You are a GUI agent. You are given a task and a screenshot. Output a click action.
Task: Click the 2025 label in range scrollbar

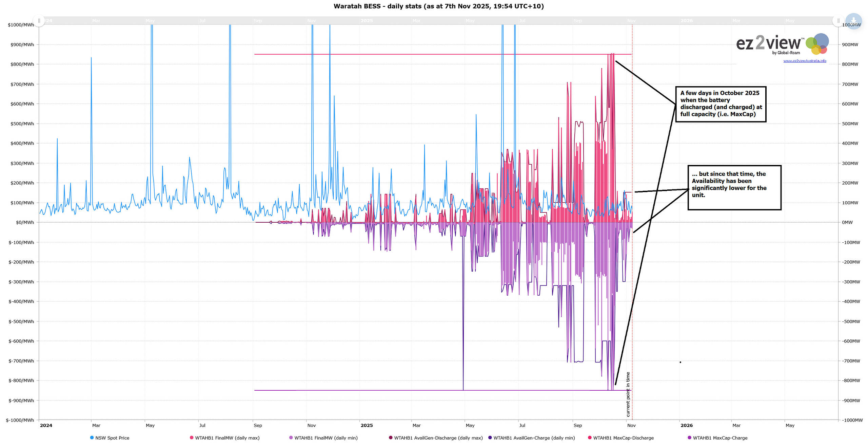pos(367,21)
